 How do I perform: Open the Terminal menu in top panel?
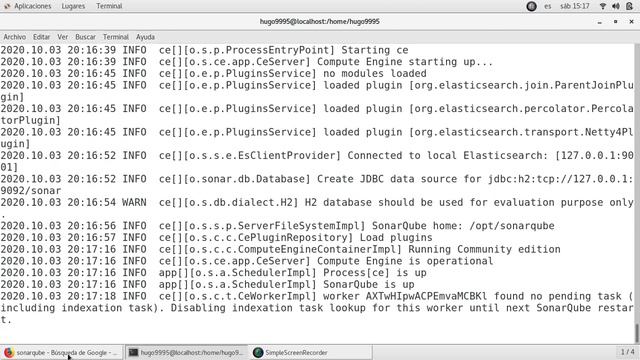coord(109,6)
